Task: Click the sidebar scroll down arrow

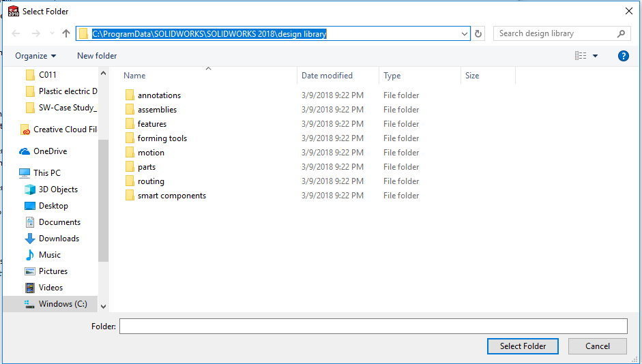Action: (x=103, y=306)
